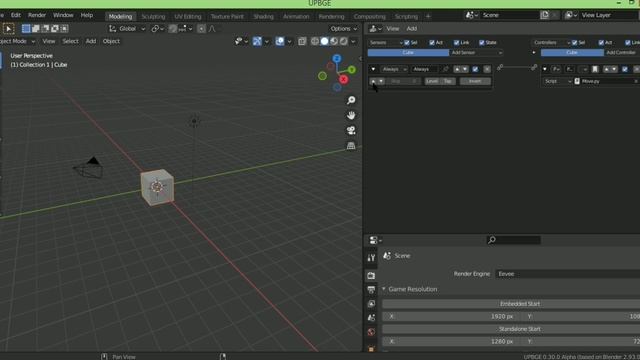Open the Tool properties tab icon
This screenshot has height=360, width=640.
(371, 258)
